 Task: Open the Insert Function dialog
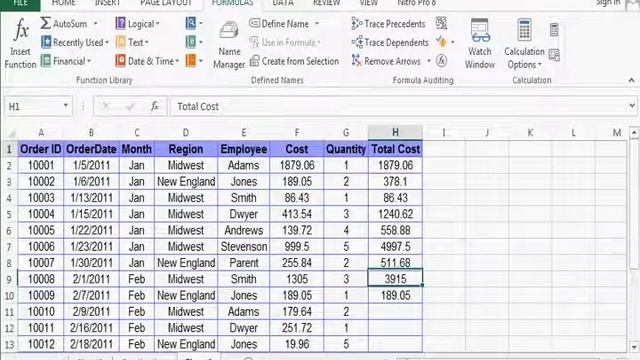20,44
